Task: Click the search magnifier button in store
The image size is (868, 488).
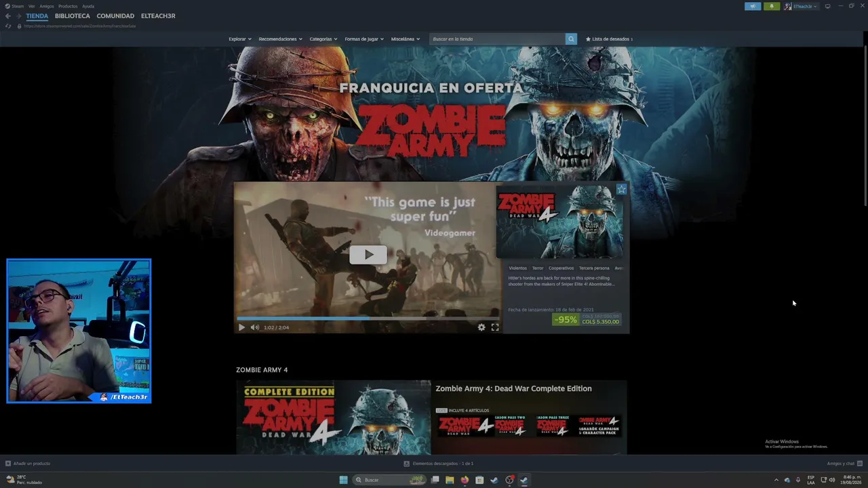Action: point(571,39)
